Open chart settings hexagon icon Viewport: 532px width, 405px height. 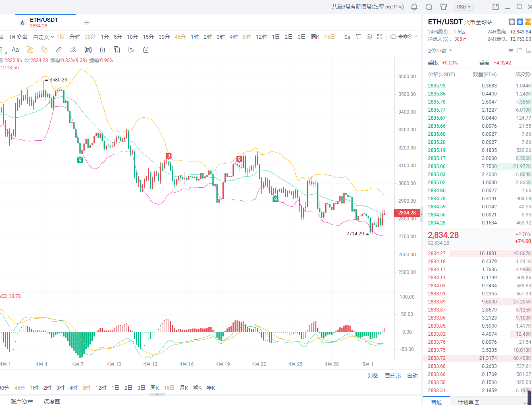pos(369,37)
